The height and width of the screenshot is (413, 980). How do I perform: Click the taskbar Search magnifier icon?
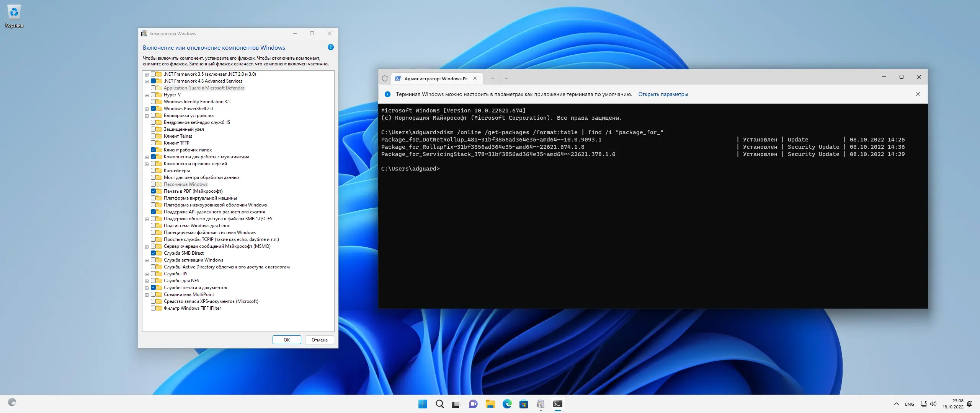[439, 404]
